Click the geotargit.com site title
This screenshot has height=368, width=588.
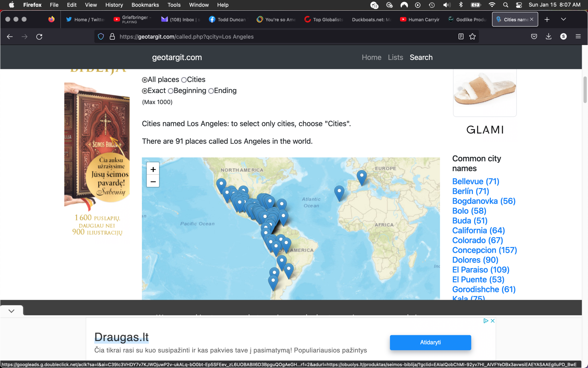pos(177,57)
